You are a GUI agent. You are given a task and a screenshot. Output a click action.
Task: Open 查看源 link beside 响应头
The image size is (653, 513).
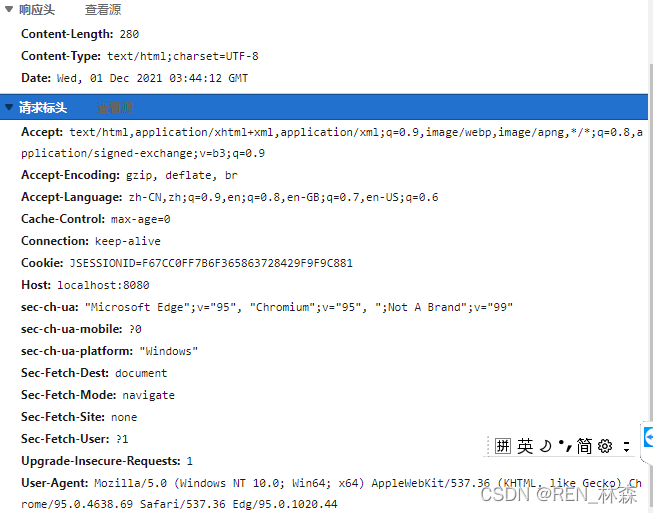pyautogui.click(x=103, y=10)
